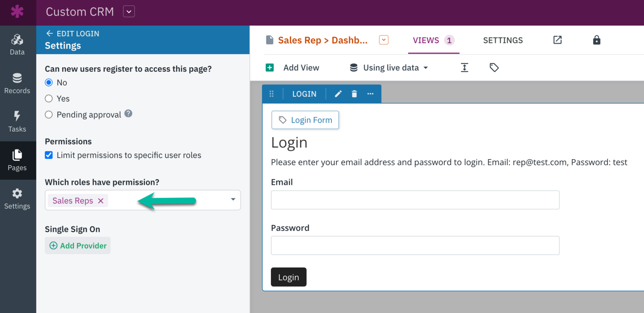The width and height of the screenshot is (644, 313).
Task: Click the tag icon in views toolbar
Action: (494, 68)
